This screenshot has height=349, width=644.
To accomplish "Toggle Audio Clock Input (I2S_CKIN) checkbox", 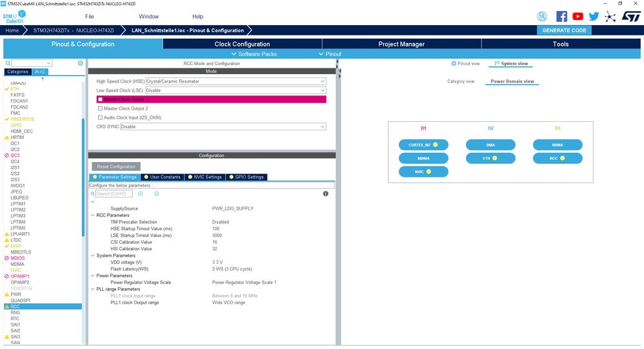I will pos(100,117).
